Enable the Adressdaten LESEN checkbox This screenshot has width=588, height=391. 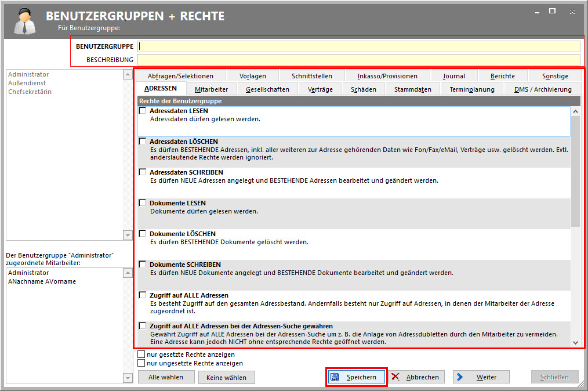point(143,111)
